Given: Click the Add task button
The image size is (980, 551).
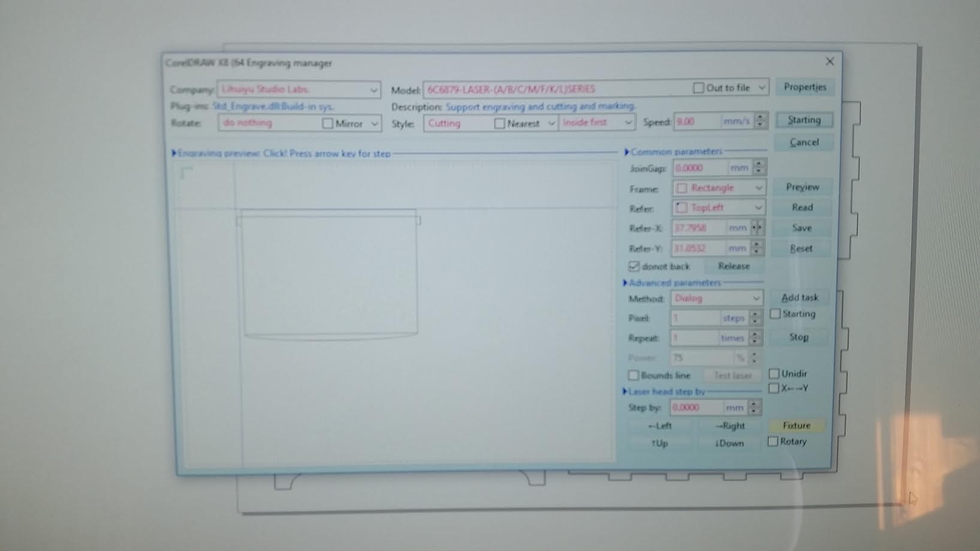Looking at the screenshot, I should [799, 297].
